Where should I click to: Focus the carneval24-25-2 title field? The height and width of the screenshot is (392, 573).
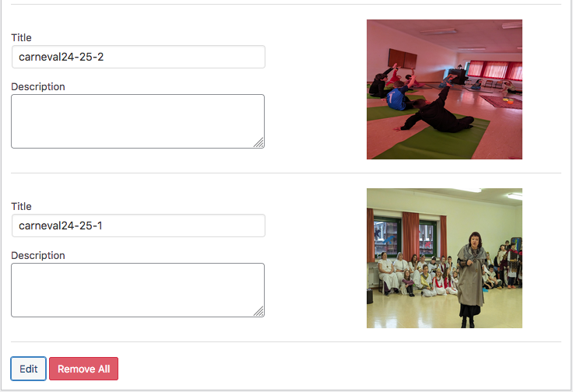coord(138,57)
